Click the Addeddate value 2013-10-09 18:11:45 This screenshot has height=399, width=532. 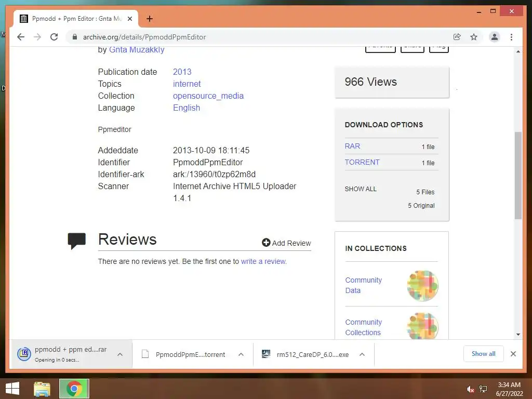click(211, 150)
